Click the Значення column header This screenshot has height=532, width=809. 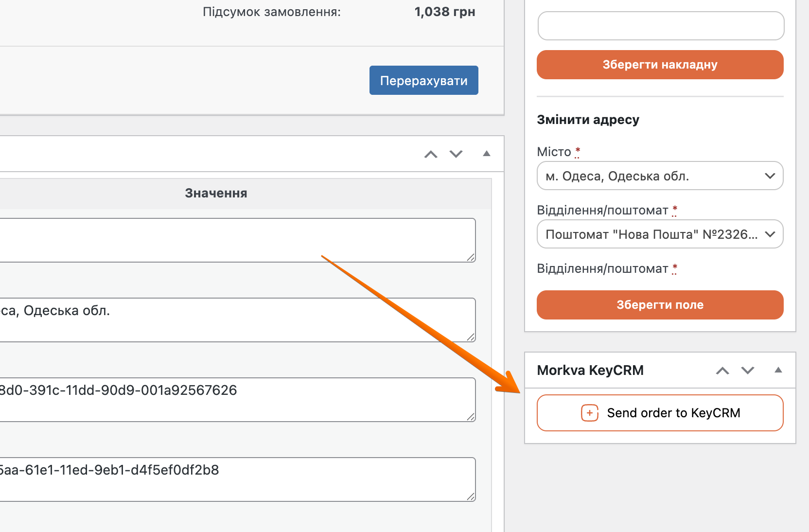216,194
